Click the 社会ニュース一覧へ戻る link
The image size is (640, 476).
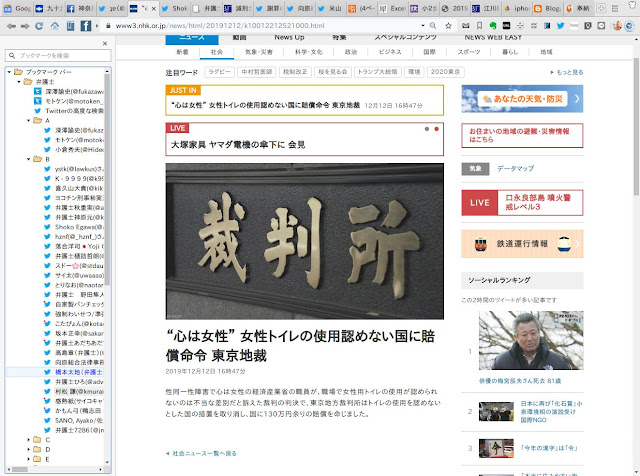204,454
